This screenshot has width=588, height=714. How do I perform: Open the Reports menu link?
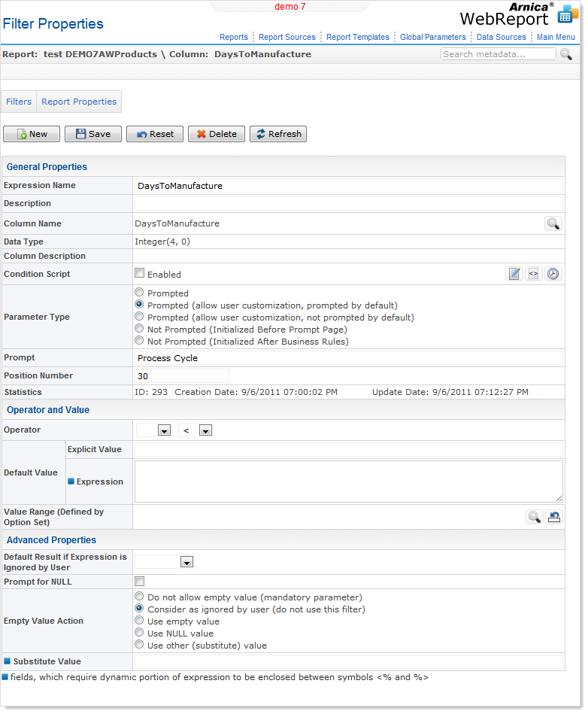pyautogui.click(x=233, y=37)
